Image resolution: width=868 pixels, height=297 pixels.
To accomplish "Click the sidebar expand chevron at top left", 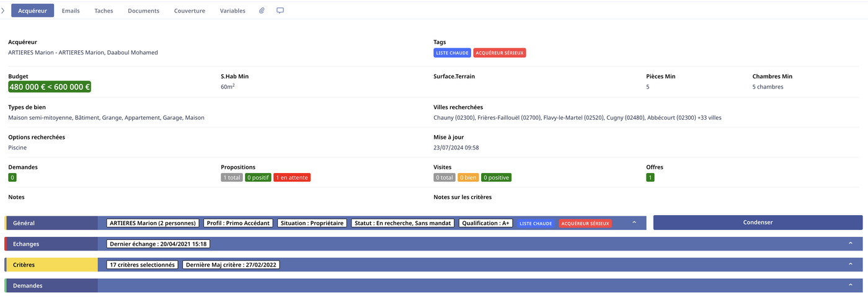I will pyautogui.click(x=3, y=11).
